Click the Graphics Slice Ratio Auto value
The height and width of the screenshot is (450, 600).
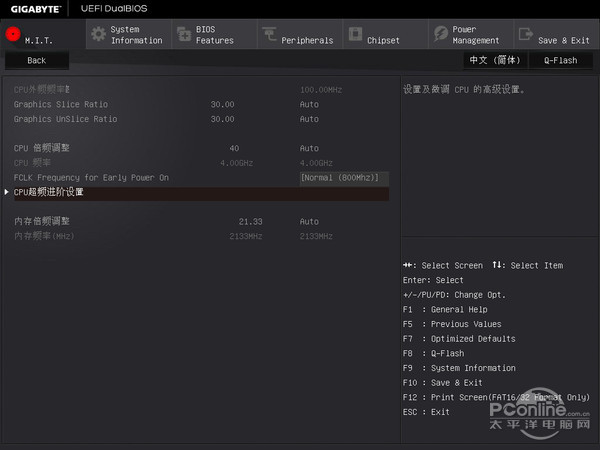(x=309, y=104)
